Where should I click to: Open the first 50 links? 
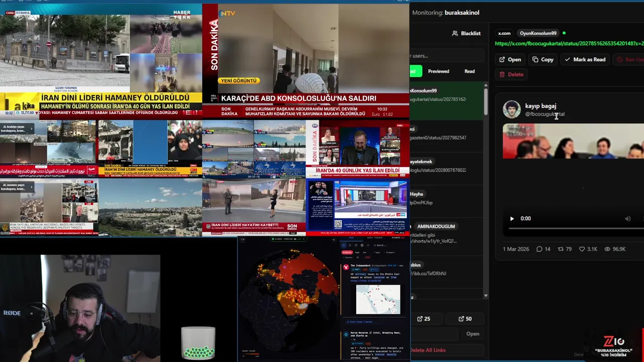465,319
